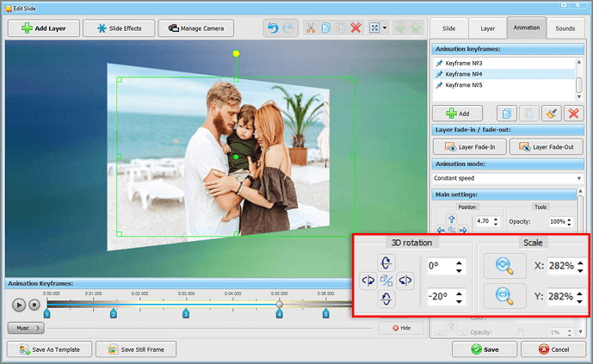The height and width of the screenshot is (364, 593).
Task: Click the 3D rotation tilt-down icon
Action: click(x=386, y=299)
